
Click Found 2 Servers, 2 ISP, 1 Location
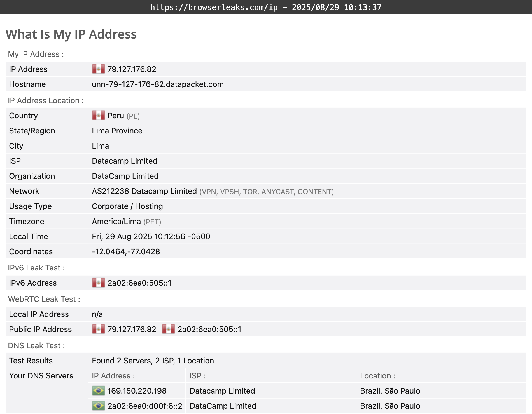tap(153, 361)
